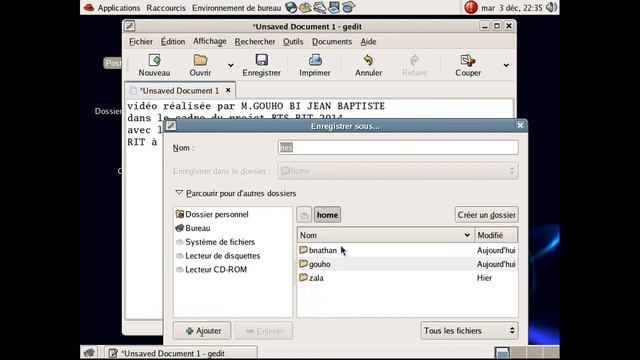This screenshot has width=640, height=360.
Task: Click the zala folder icon
Action: point(303,278)
